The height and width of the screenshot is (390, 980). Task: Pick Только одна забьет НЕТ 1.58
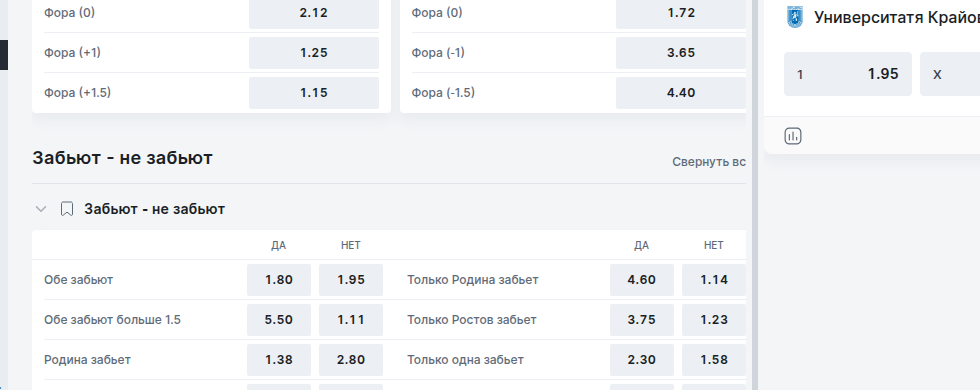coord(714,360)
